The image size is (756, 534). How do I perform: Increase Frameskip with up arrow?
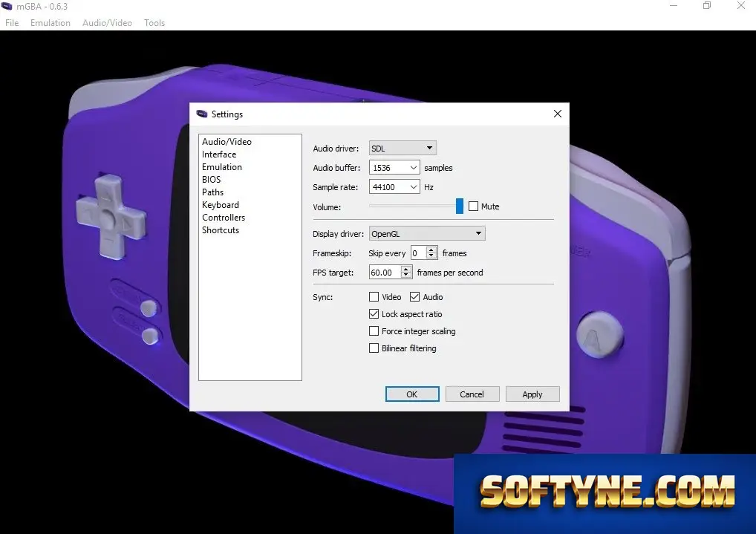click(431, 250)
